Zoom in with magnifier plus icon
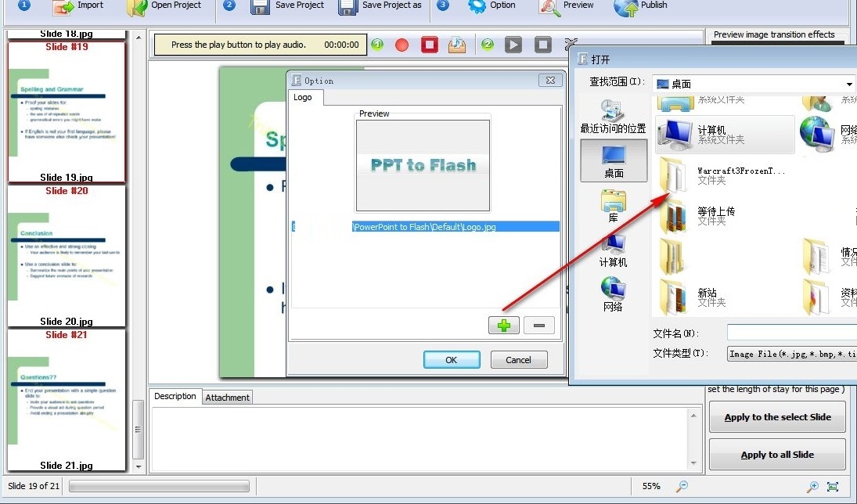The image size is (857, 504). tap(812, 486)
